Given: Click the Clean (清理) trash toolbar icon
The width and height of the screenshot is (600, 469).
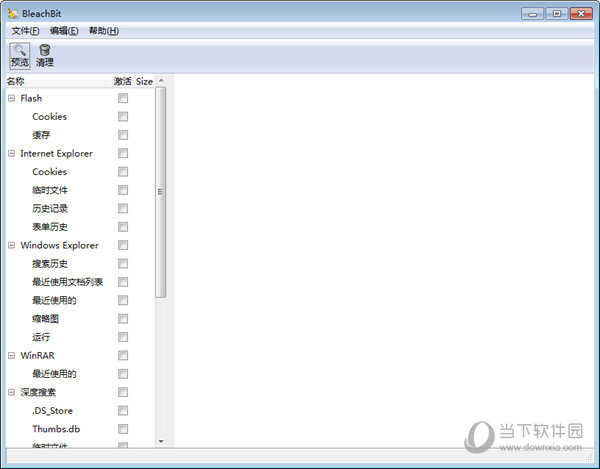Looking at the screenshot, I should point(45,55).
